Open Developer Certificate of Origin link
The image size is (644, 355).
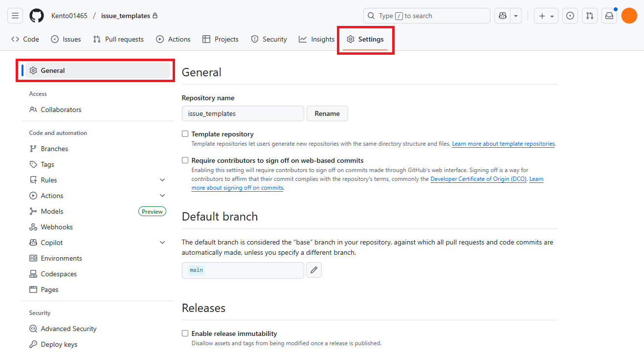[x=478, y=179]
